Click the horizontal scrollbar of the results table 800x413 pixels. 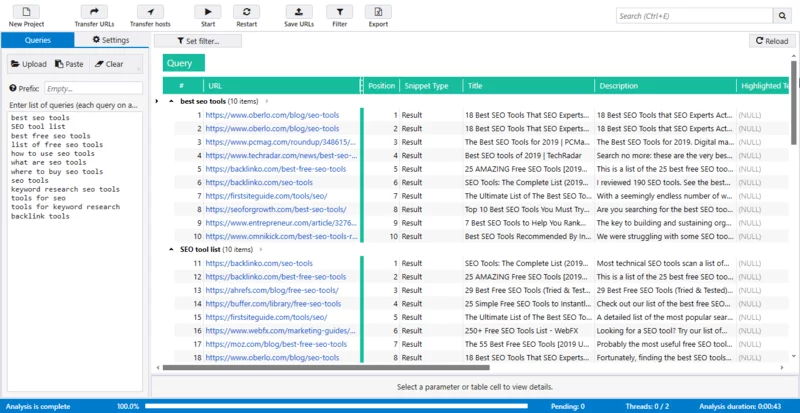[x=326, y=367]
